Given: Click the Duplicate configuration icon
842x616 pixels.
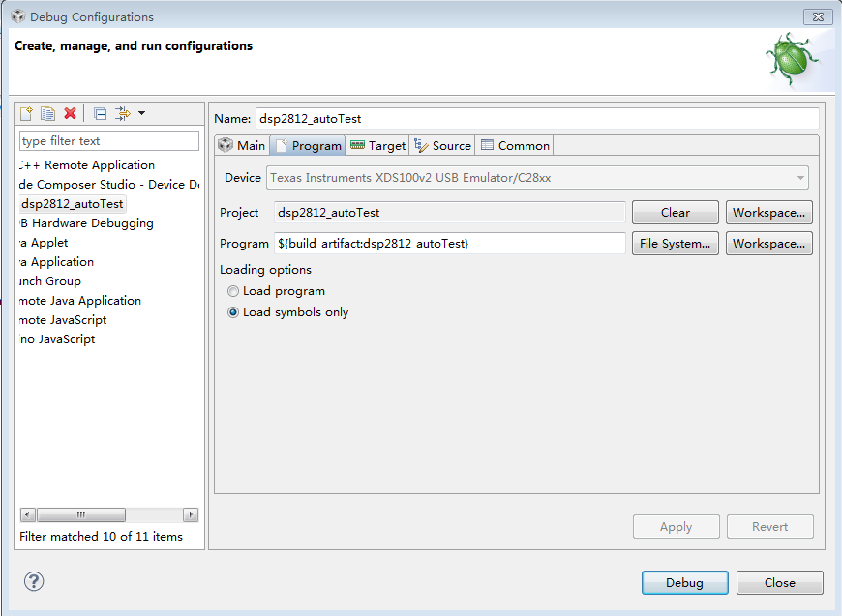Looking at the screenshot, I should (x=47, y=114).
